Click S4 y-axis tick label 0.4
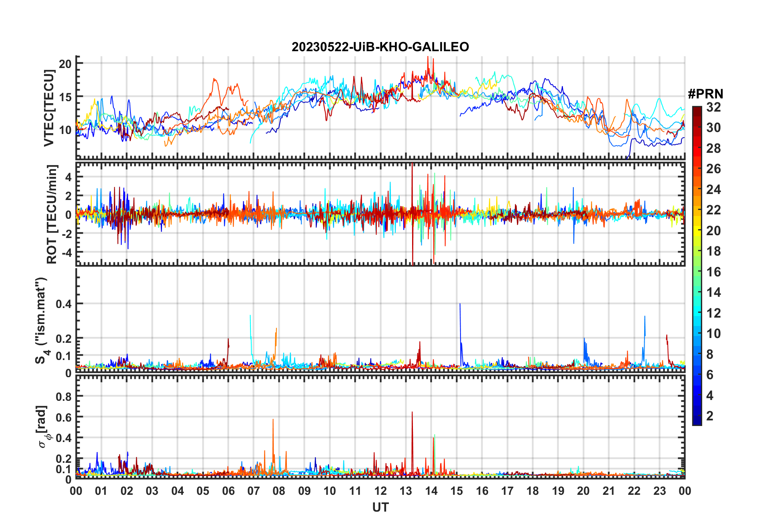 click(x=64, y=304)
